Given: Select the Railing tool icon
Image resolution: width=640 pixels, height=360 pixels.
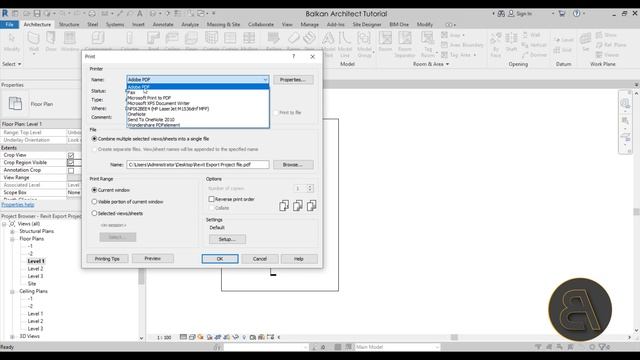Looking at the screenshot, I should point(273,39).
